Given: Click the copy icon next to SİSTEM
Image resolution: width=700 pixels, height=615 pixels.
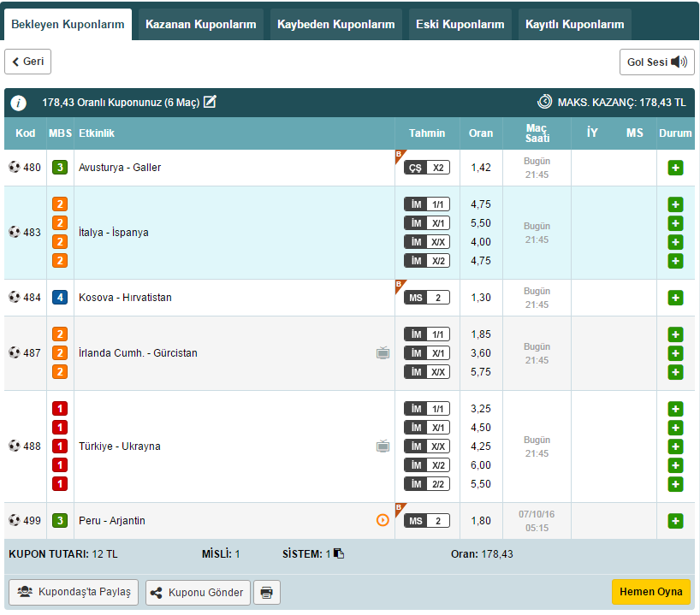Looking at the screenshot, I should coord(339,554).
